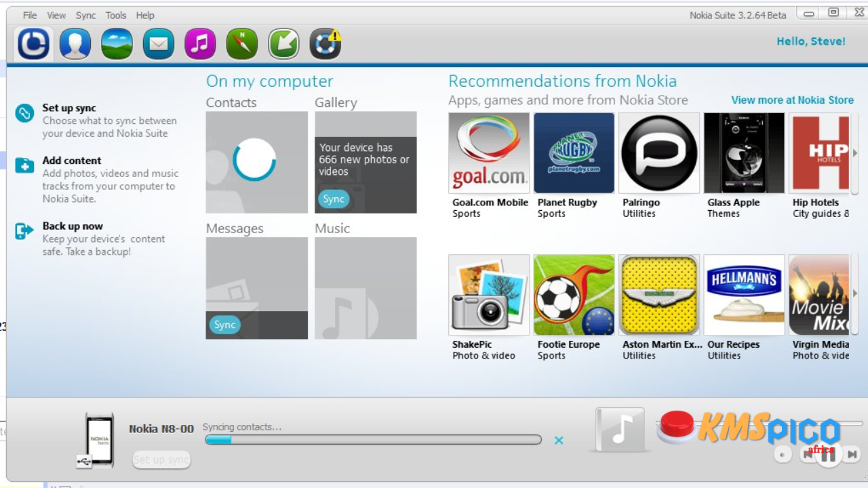Click the greyed Set up sync button below the device
The image size is (868, 488).
click(161, 460)
